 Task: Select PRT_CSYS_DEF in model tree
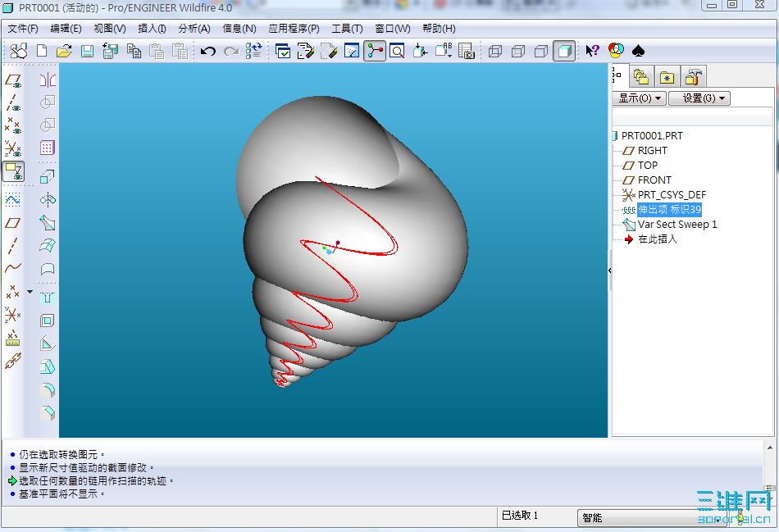point(672,195)
